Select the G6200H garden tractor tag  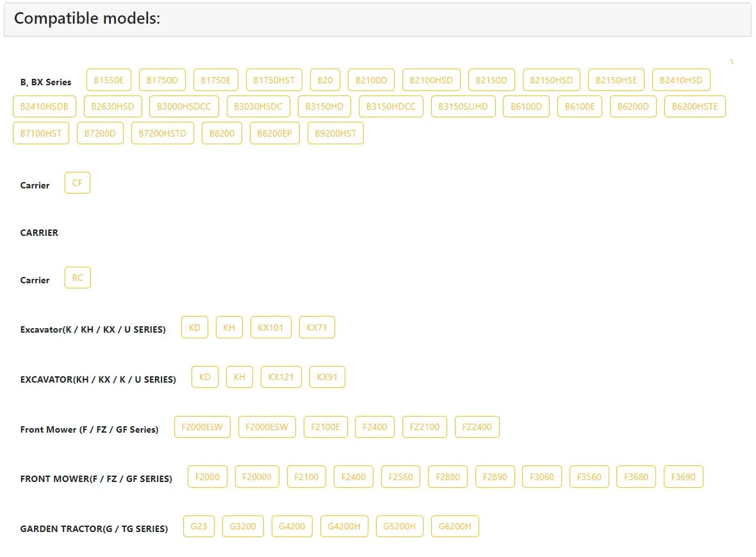[x=455, y=526]
